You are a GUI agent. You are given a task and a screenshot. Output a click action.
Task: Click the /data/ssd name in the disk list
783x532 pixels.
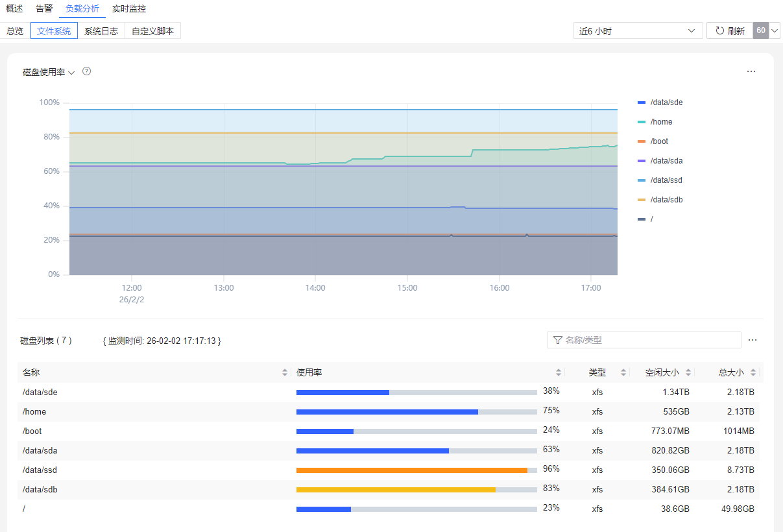[x=40, y=470]
